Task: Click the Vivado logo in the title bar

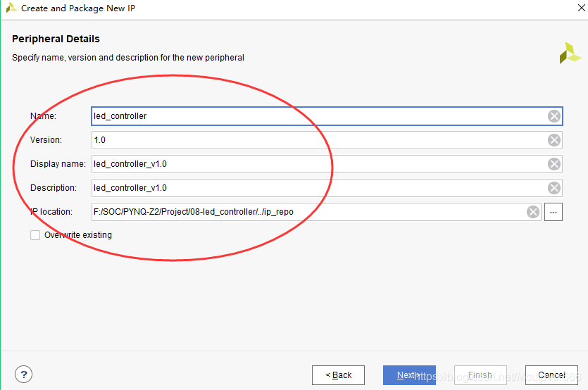Action: point(11,8)
